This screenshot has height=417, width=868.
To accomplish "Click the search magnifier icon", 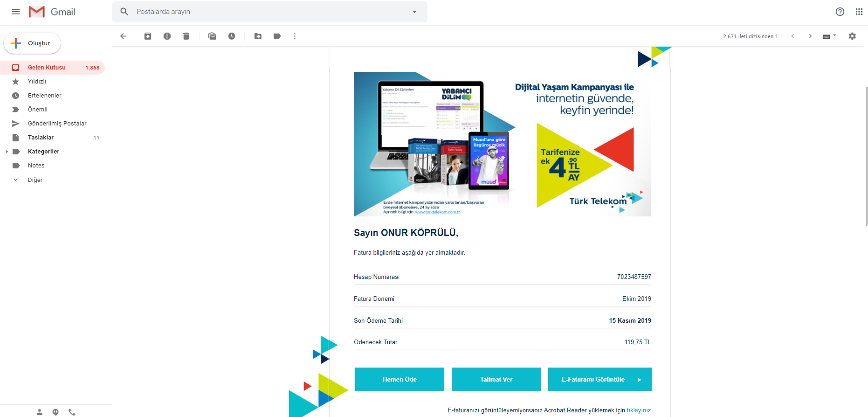I will click(124, 12).
